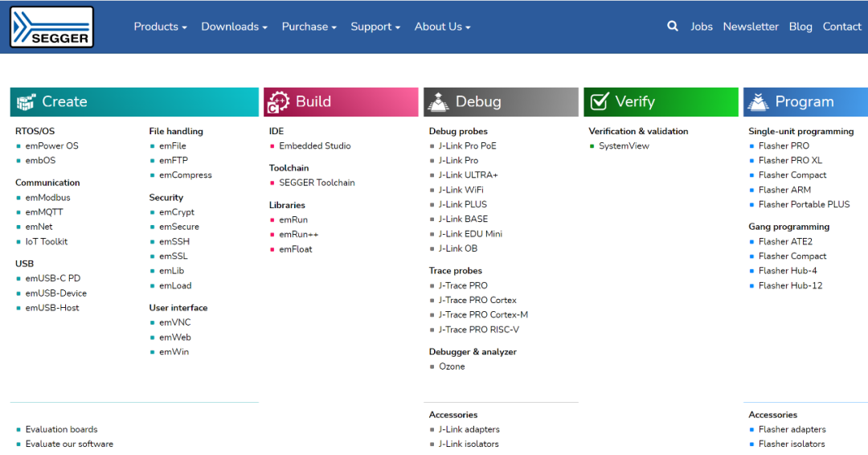Click the Program category icon

pos(759,102)
